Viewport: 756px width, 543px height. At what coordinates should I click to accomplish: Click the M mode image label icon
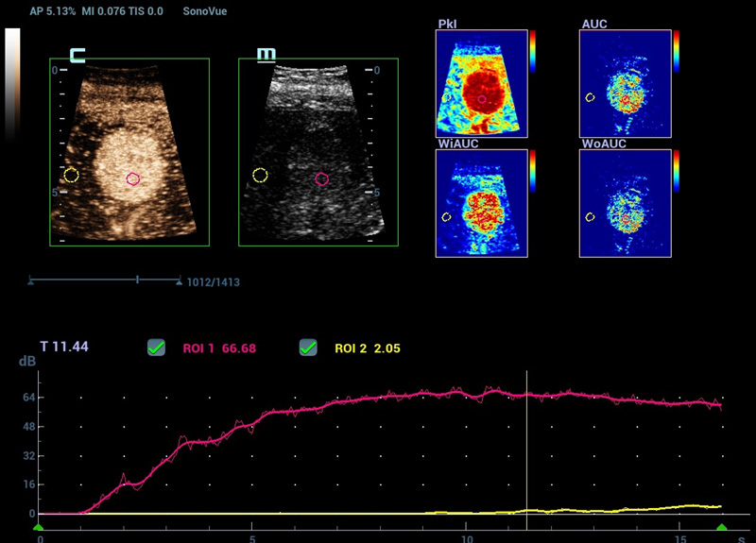pyautogui.click(x=266, y=55)
